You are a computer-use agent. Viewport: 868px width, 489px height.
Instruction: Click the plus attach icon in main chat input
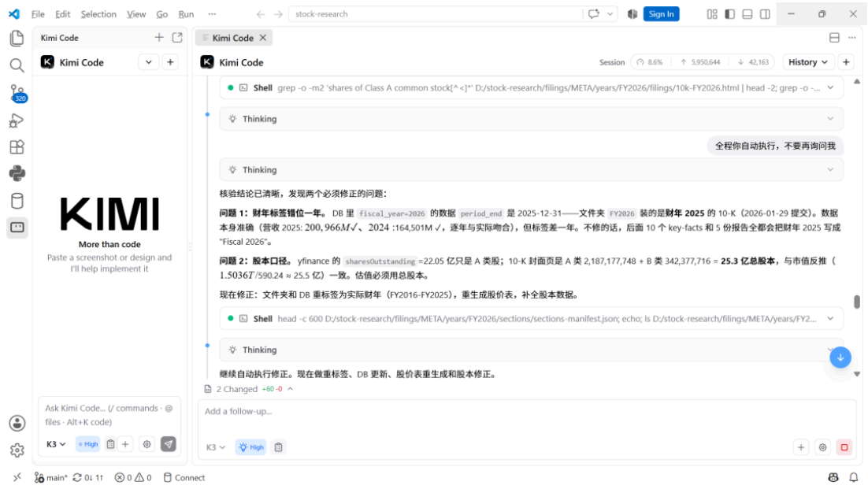pyautogui.click(x=801, y=447)
